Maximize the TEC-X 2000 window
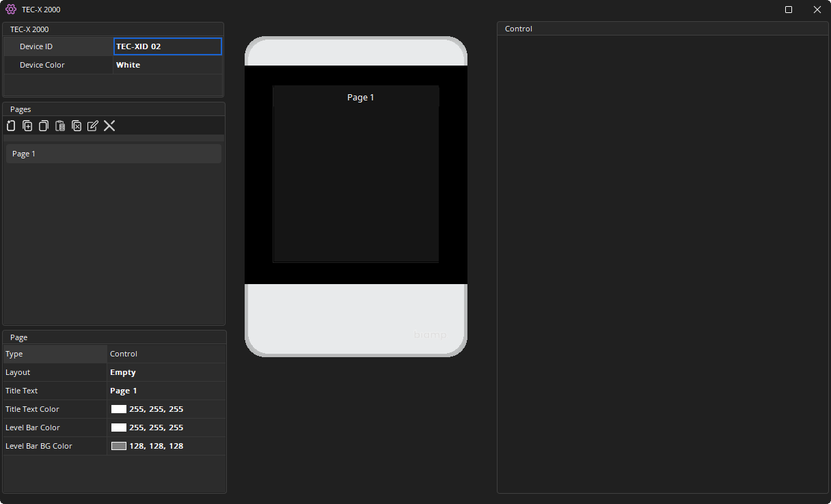Viewport: 831px width, 504px height. pos(789,10)
